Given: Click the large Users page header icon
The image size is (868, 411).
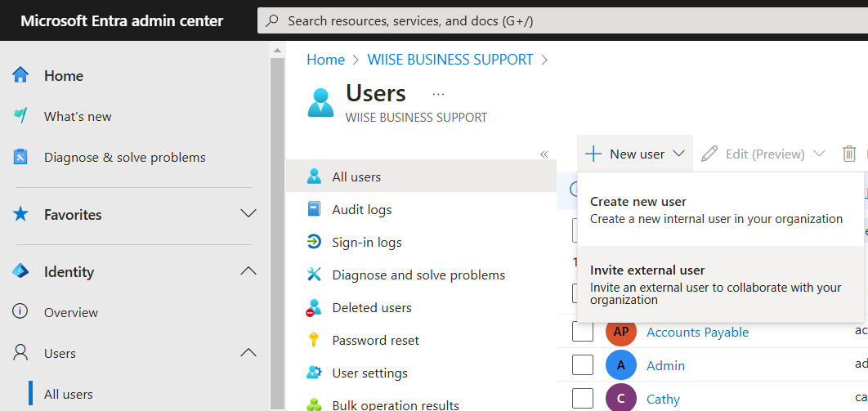Looking at the screenshot, I should click(321, 102).
